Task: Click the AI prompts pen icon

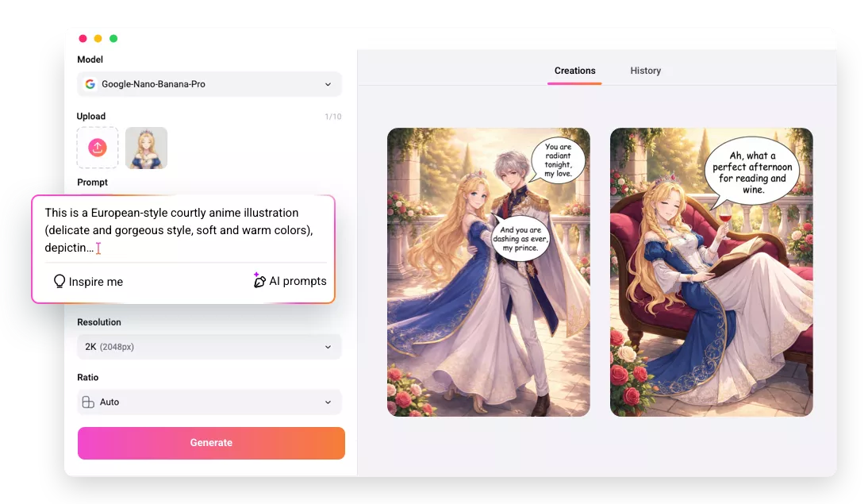Action: coord(259,280)
